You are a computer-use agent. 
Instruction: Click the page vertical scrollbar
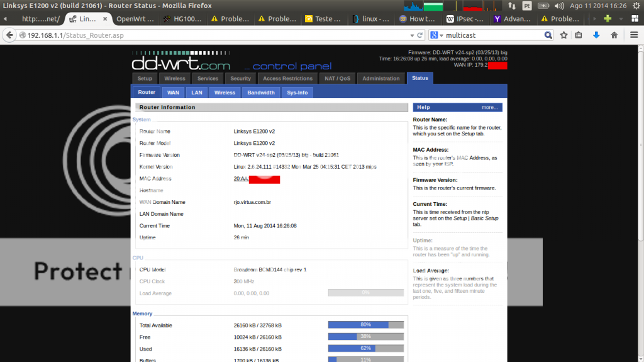click(641, 144)
